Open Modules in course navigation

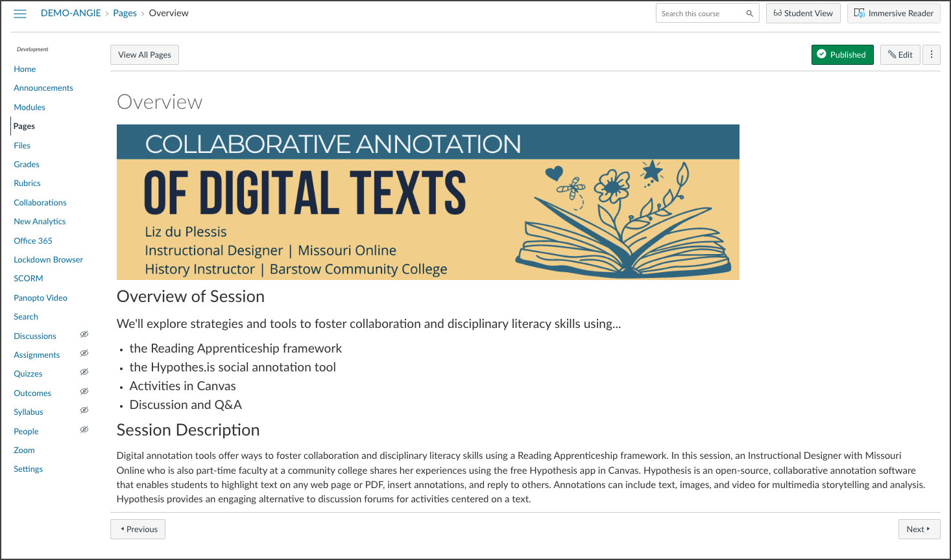click(30, 108)
